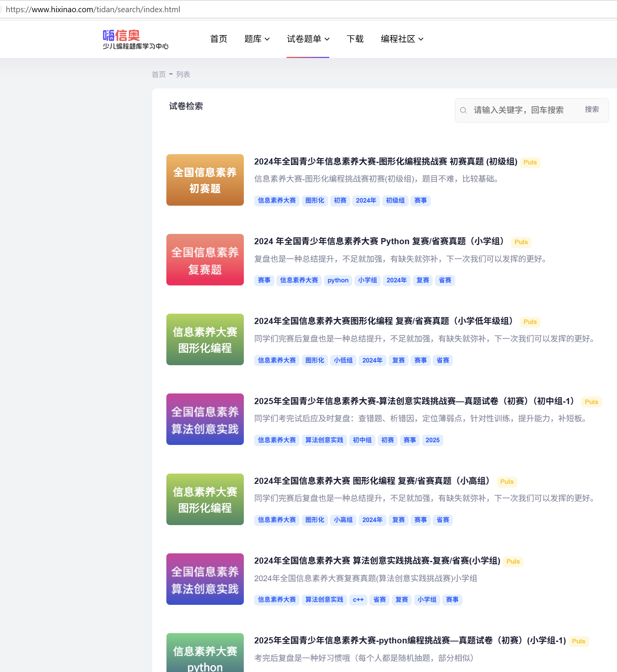The height and width of the screenshot is (672, 617).
Task: Expand the 编程社区 dropdown menu
Action: [402, 39]
